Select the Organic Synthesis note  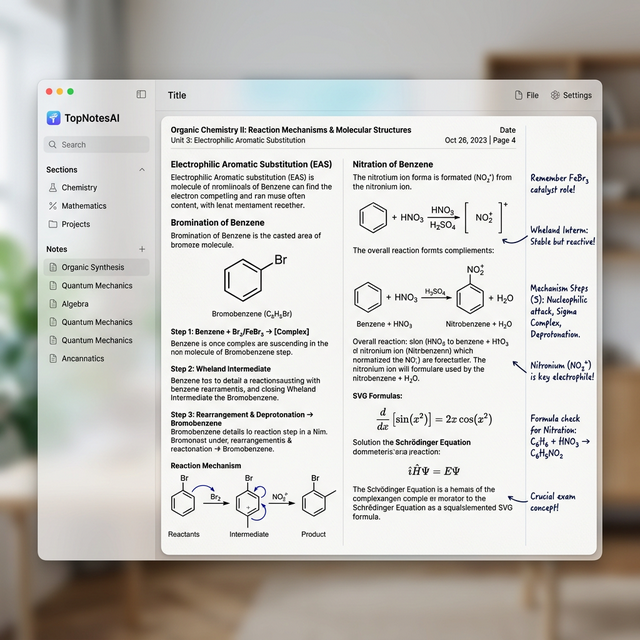(96, 267)
